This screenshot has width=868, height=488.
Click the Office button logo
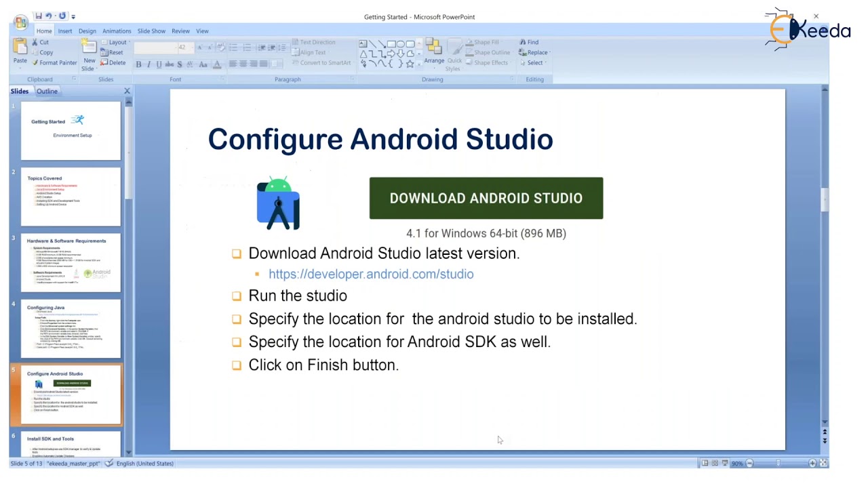click(21, 22)
